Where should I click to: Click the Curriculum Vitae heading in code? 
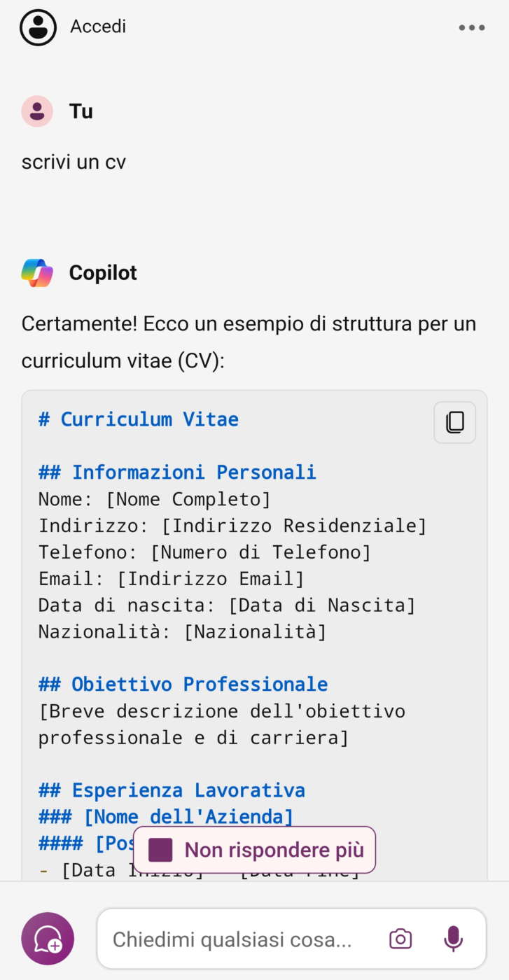(139, 419)
